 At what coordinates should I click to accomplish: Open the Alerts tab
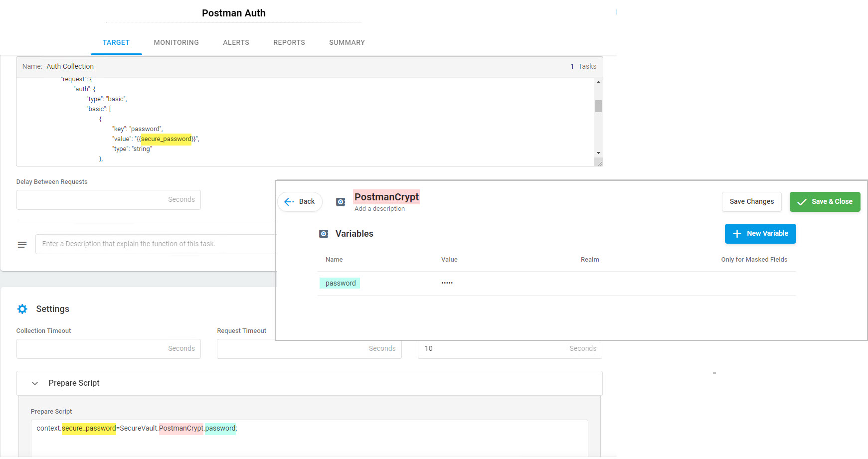[236, 42]
